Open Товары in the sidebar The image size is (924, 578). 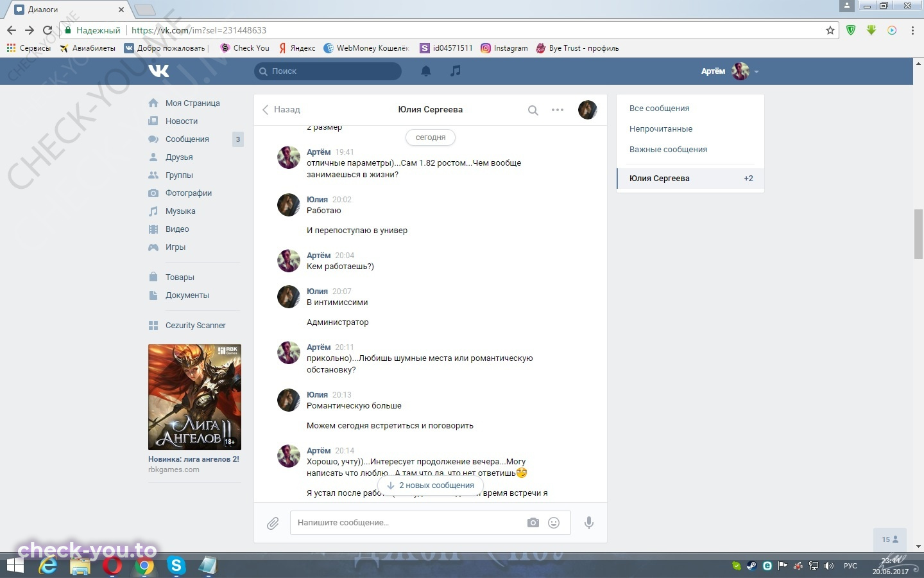(180, 277)
